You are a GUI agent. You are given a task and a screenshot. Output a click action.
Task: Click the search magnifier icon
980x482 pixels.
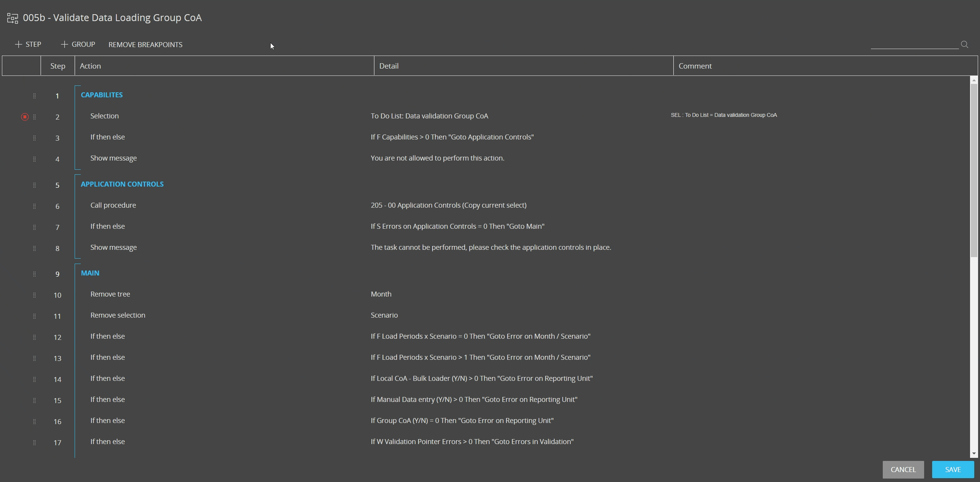coord(964,44)
